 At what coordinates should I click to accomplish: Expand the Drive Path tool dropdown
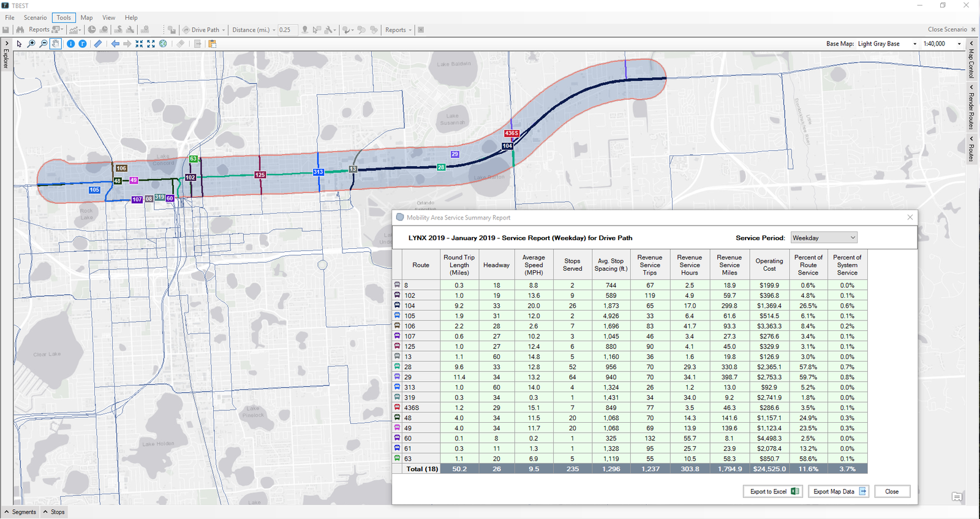(x=224, y=30)
